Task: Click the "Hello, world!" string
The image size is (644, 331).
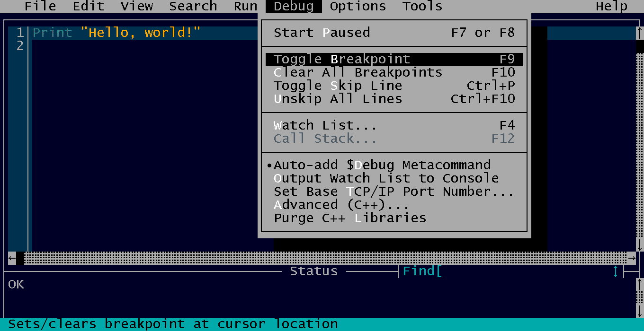Action: 141,33
